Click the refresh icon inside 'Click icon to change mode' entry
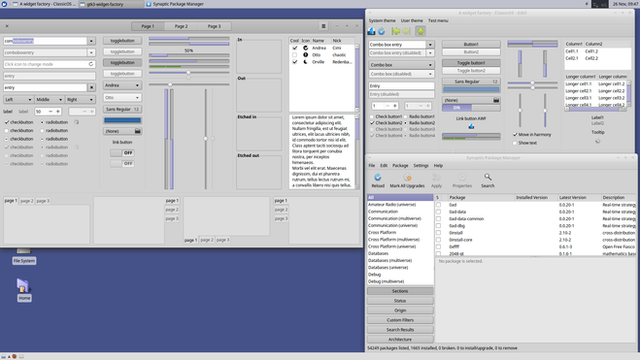Image resolution: width=640 pixels, height=360 pixels. tap(91, 64)
